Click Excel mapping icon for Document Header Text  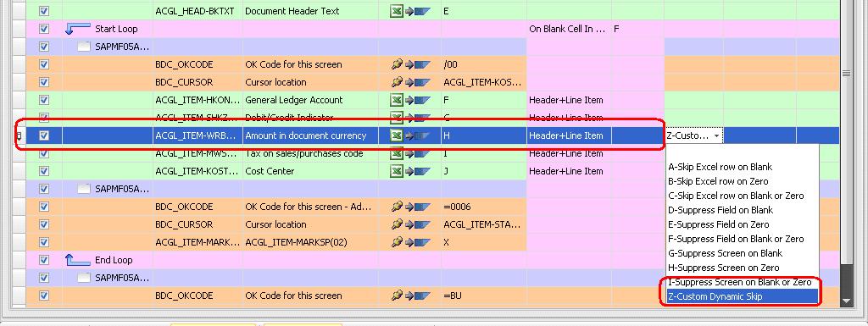[x=396, y=11]
